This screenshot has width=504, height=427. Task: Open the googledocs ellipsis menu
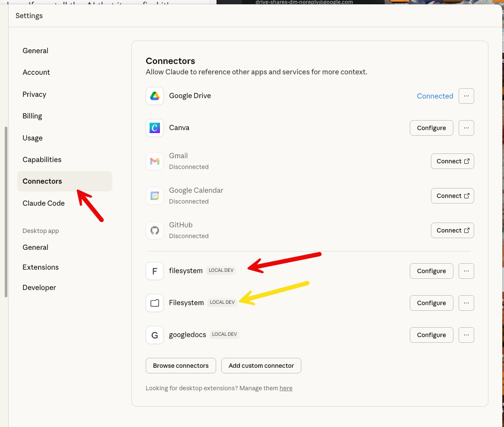[x=466, y=335]
